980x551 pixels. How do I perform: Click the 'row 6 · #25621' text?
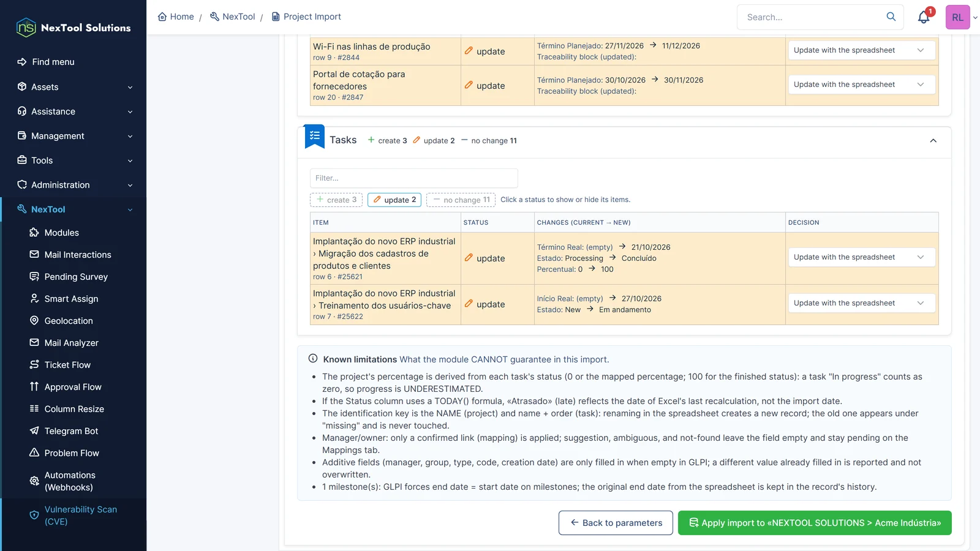coord(337,277)
